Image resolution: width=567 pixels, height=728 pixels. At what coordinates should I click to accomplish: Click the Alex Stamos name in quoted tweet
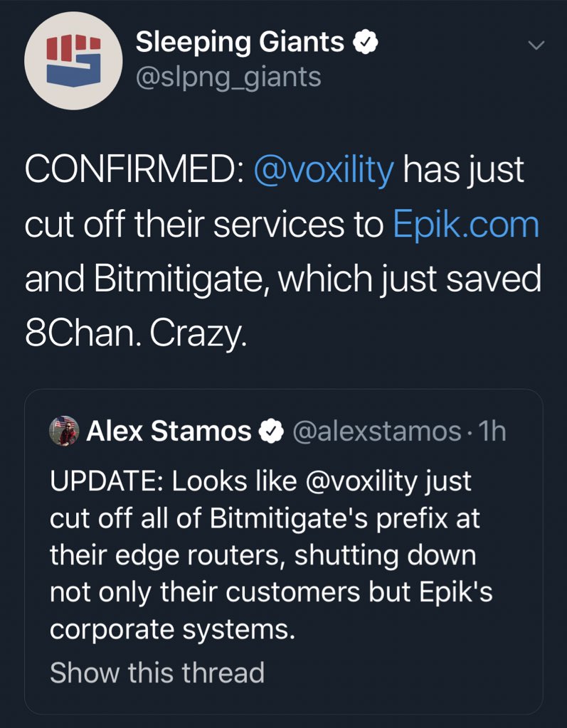pyautogui.click(x=169, y=432)
